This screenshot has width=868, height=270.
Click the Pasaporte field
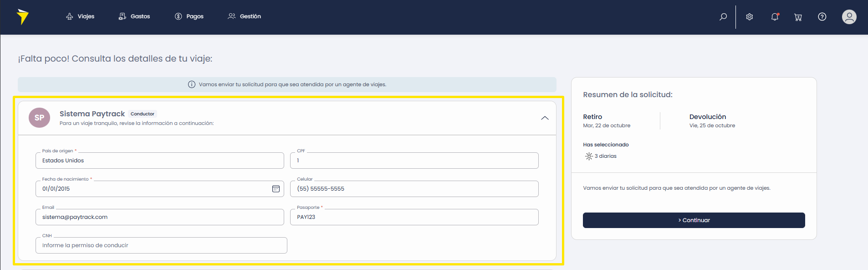(414, 217)
